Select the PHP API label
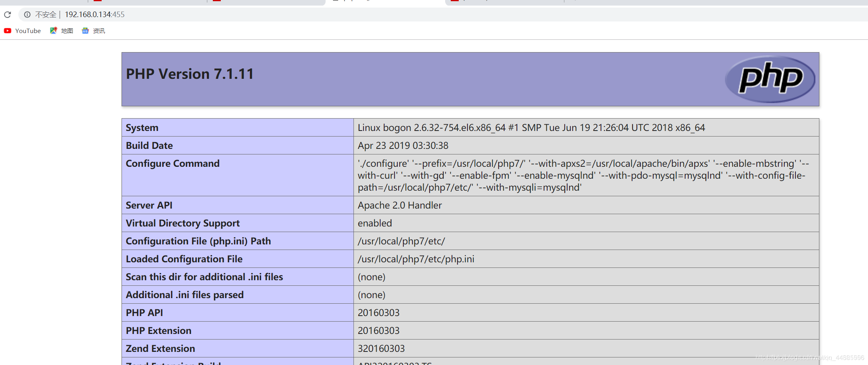 (144, 313)
